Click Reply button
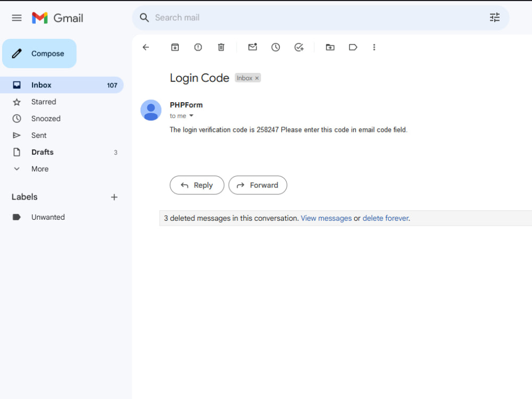The height and width of the screenshot is (399, 532). (197, 185)
